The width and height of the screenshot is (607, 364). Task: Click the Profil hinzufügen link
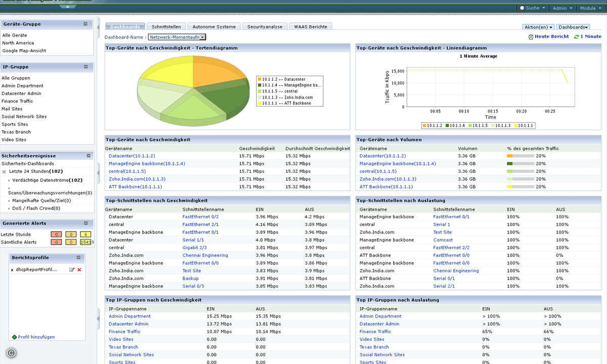point(36,337)
